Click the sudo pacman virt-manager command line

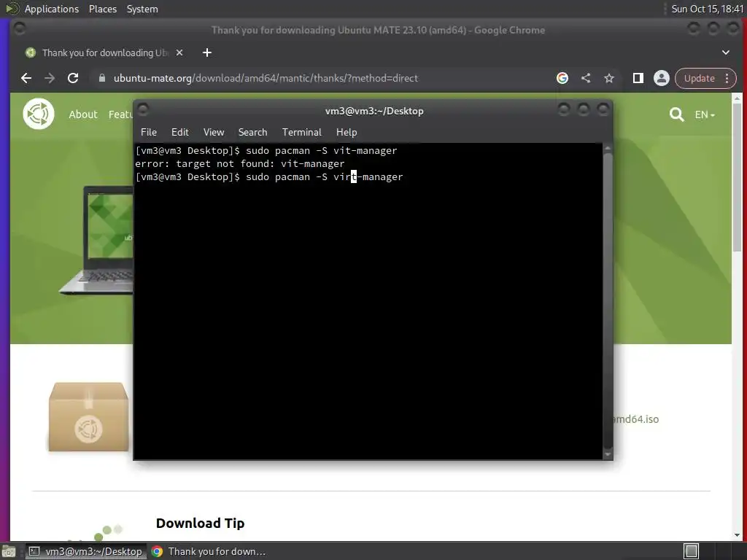(x=269, y=177)
